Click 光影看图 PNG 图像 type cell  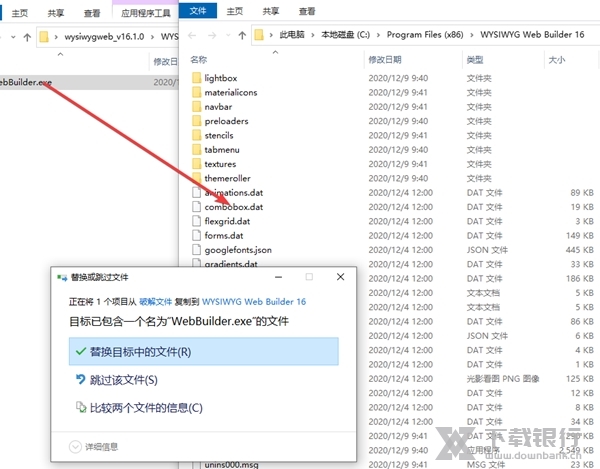pos(503,379)
